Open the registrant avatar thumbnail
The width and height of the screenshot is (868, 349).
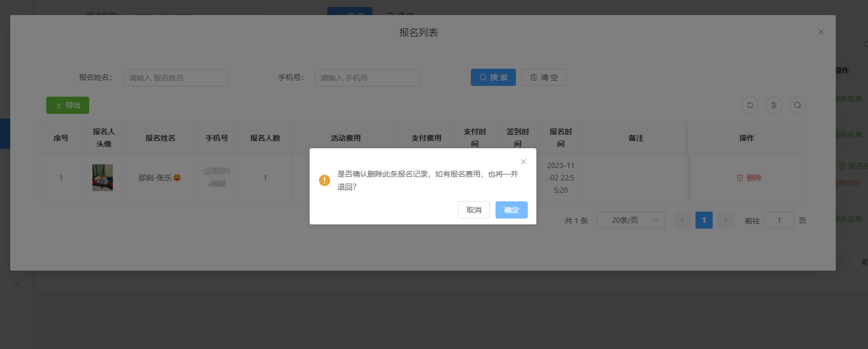(103, 178)
